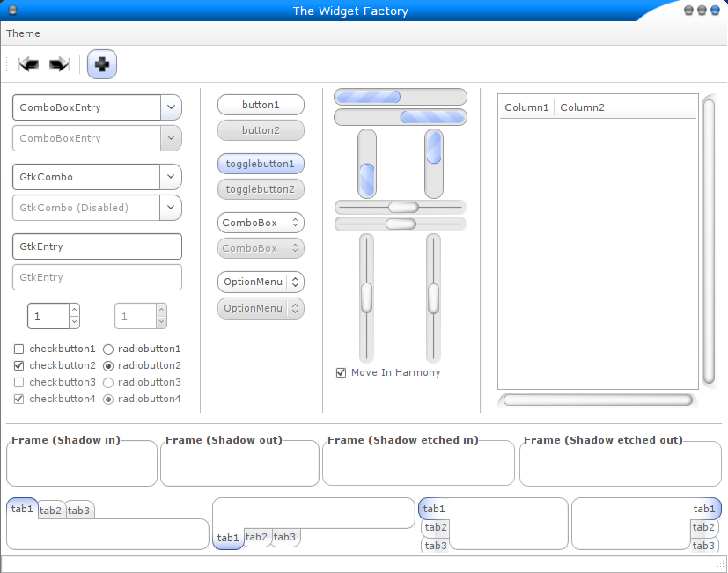This screenshot has width=728, height=573.
Task: Click the upper horizontal slider handle
Action: coord(403,207)
